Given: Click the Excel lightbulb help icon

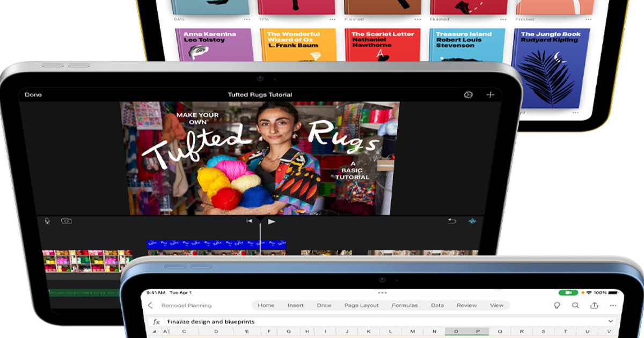Looking at the screenshot, I should click(x=557, y=305).
